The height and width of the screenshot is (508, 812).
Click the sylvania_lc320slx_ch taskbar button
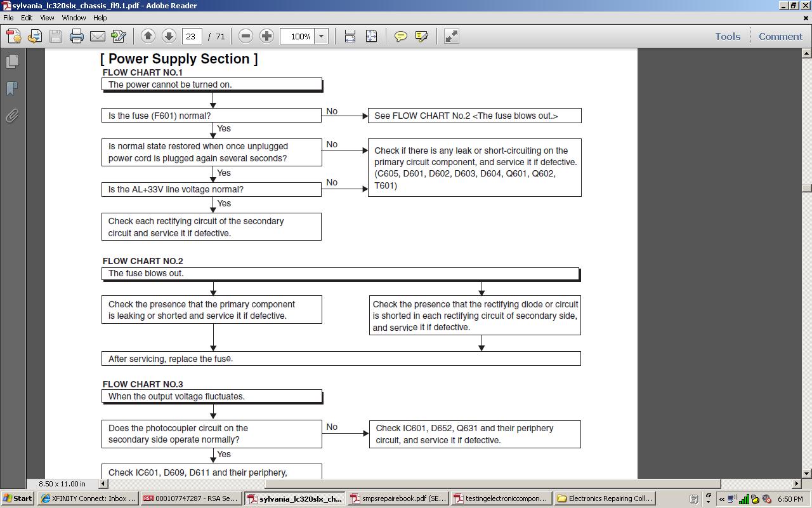pos(295,498)
